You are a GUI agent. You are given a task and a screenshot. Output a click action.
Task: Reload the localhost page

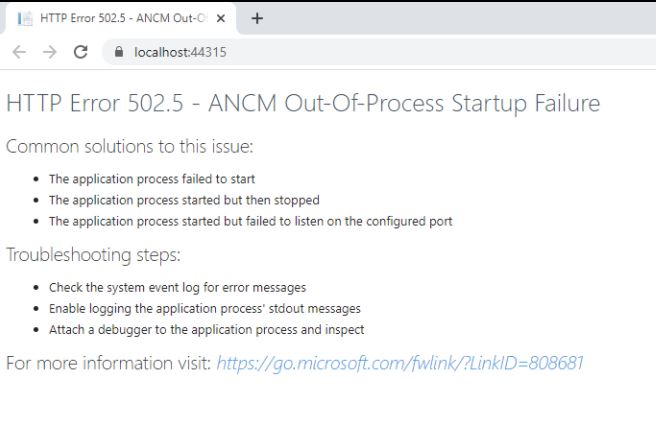(81, 52)
